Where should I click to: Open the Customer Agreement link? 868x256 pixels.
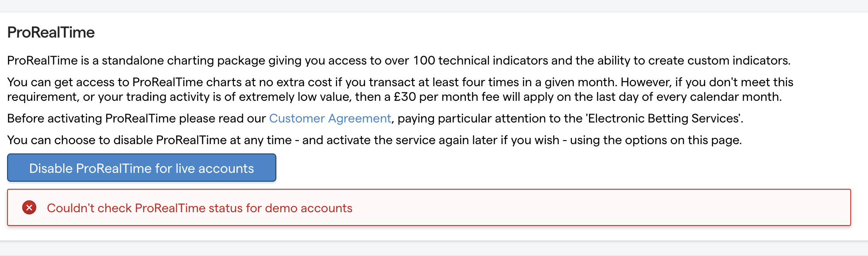330,118
